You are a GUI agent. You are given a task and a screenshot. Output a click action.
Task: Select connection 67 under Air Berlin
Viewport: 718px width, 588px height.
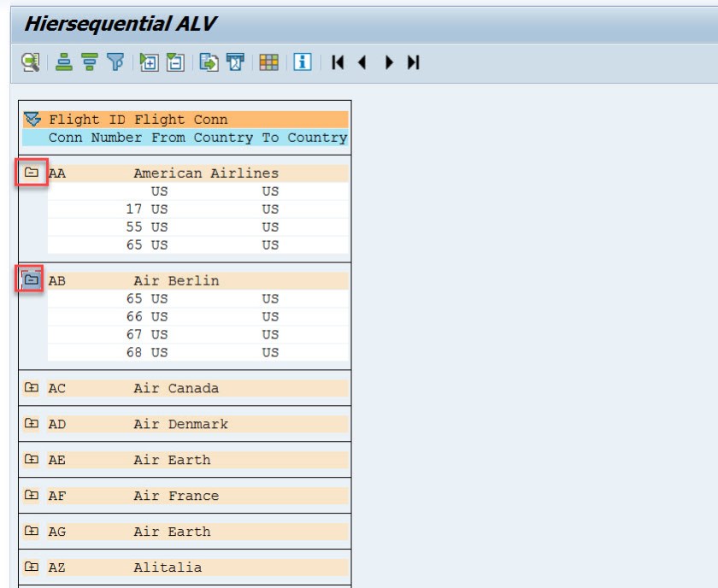[x=133, y=334]
